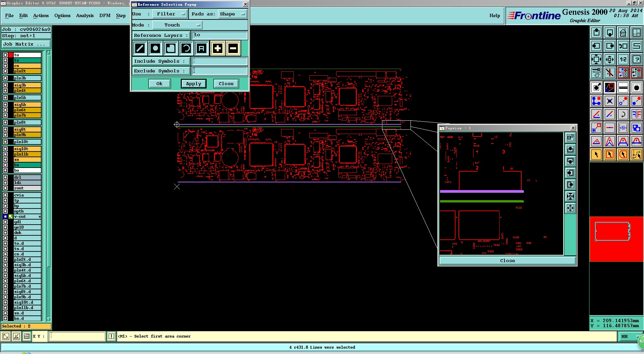
Task: Toggle the checkbox for layer 'pln8t'
Action: 5,122
